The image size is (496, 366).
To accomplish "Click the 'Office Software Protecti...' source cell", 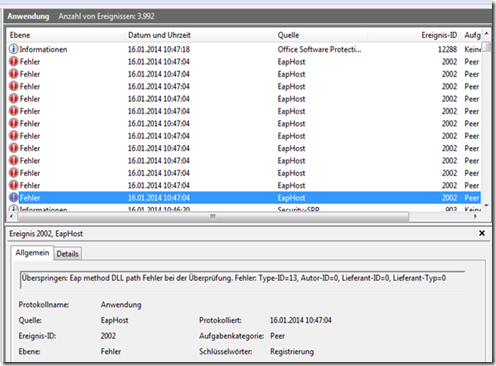I will click(319, 49).
